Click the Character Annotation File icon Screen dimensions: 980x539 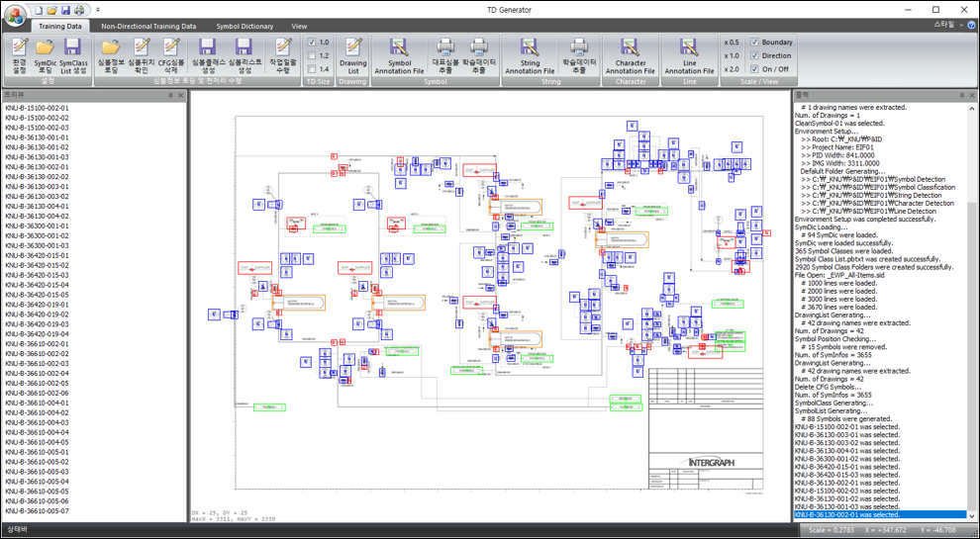630,54
